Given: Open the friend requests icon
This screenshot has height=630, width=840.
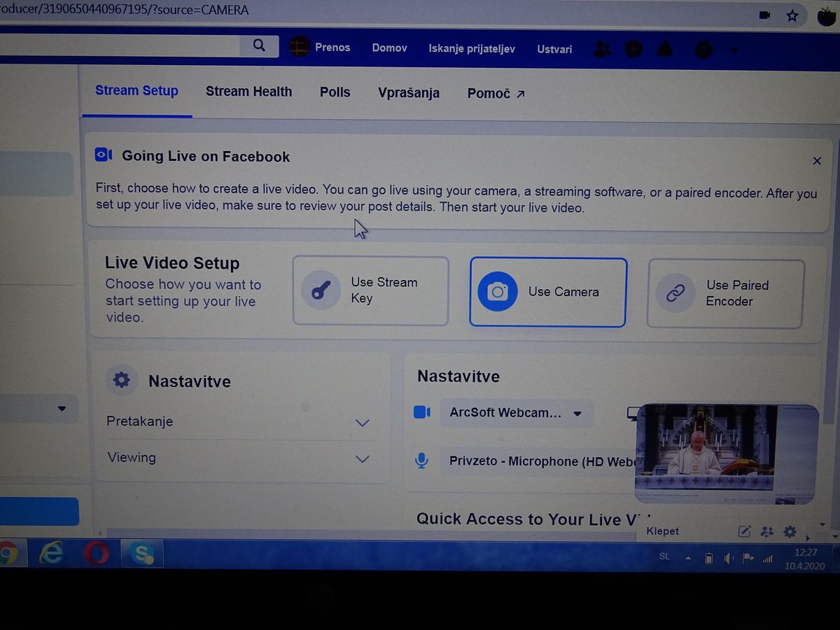Looking at the screenshot, I should (601, 49).
